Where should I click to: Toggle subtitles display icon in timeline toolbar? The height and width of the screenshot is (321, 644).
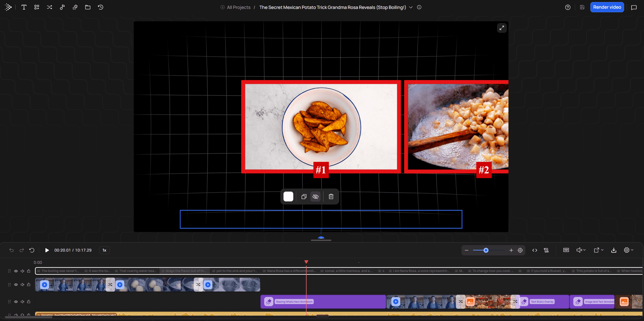coord(566,250)
